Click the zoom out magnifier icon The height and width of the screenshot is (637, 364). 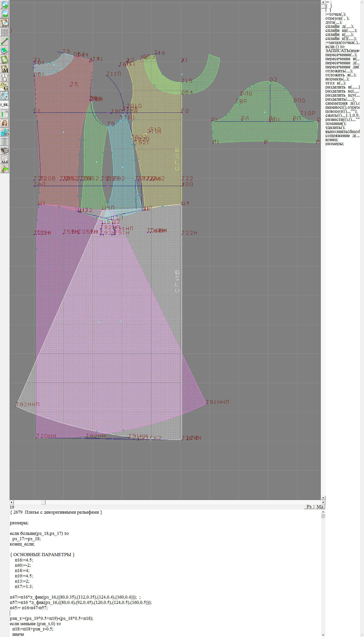click(5, 14)
